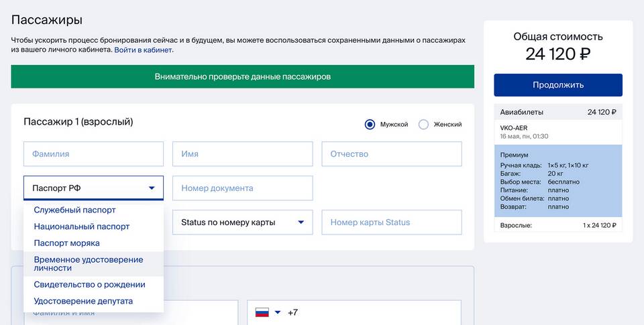This screenshot has width=644, height=325.
Task: Click the Russian flag icon
Action: coord(262,313)
